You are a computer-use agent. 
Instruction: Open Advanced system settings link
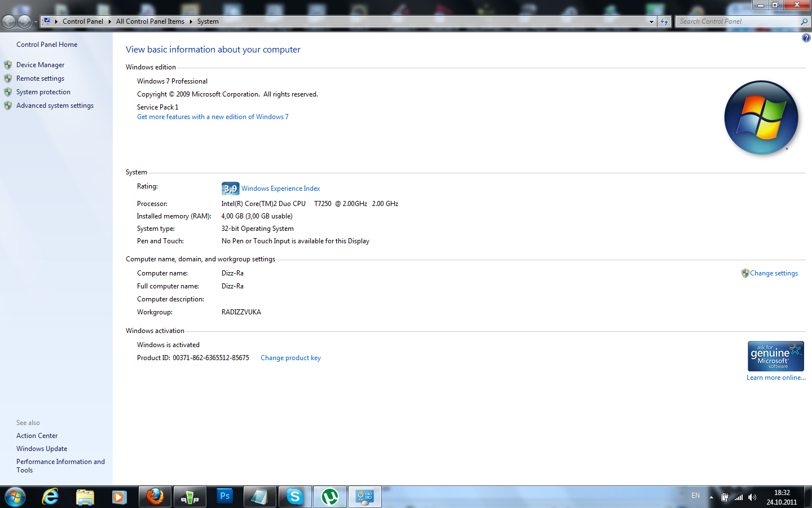coord(55,106)
